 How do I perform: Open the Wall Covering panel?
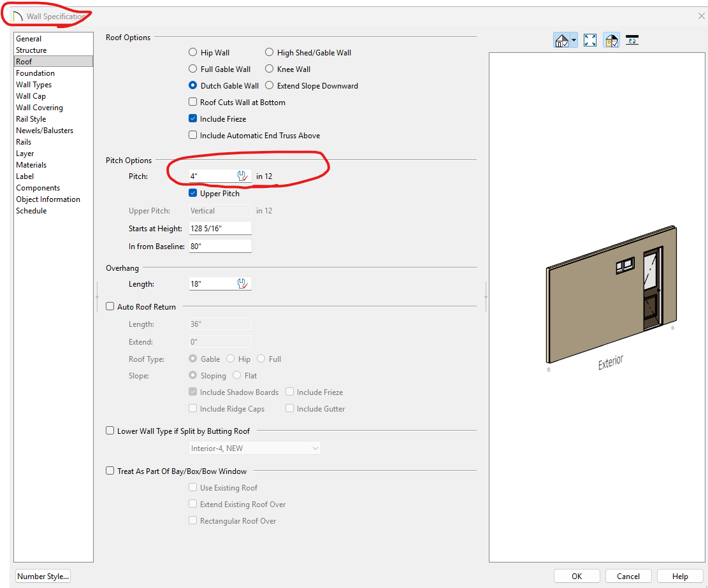click(x=40, y=108)
